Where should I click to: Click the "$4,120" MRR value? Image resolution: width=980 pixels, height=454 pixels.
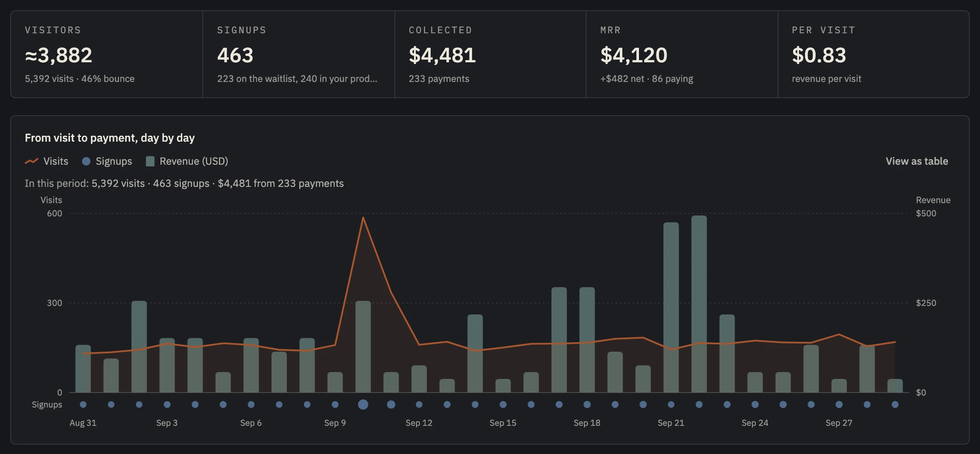[634, 55]
